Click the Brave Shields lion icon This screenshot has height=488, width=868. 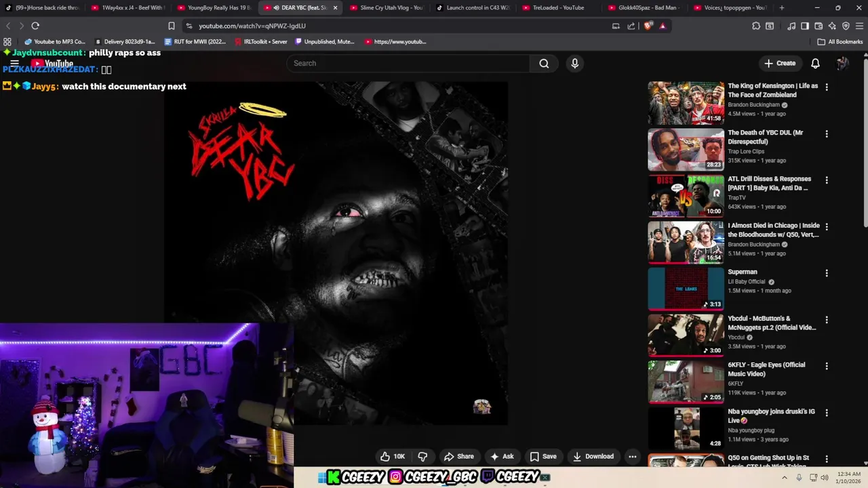648,26
